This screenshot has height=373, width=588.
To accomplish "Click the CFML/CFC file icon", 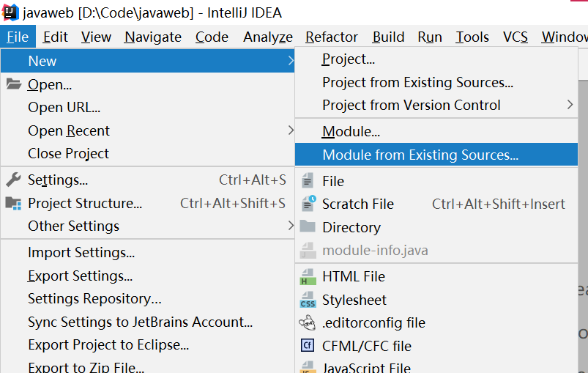I will coord(308,345).
